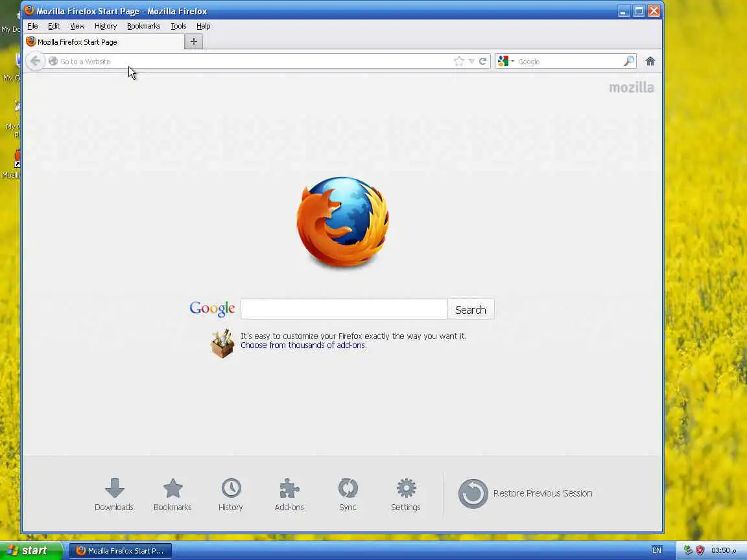747x560 pixels.
Task: Open the View menu
Action: coord(77,26)
